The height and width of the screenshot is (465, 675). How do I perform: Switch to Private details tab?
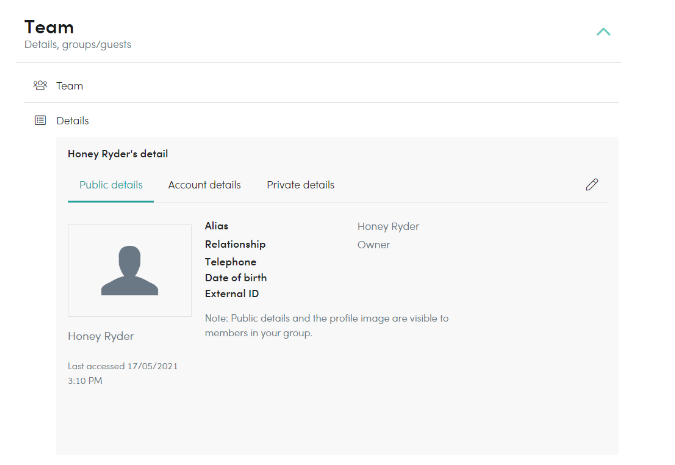point(300,185)
